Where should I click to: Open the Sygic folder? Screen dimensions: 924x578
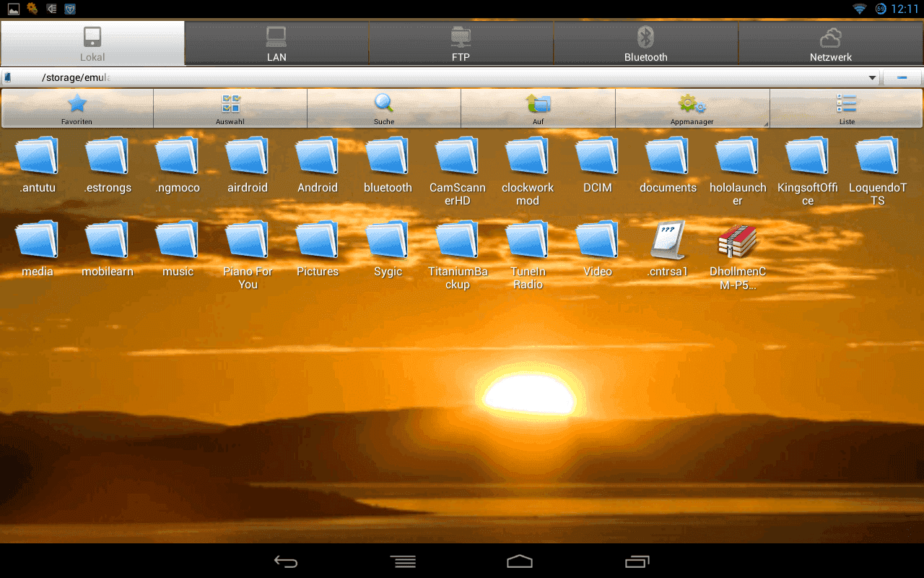tap(388, 249)
